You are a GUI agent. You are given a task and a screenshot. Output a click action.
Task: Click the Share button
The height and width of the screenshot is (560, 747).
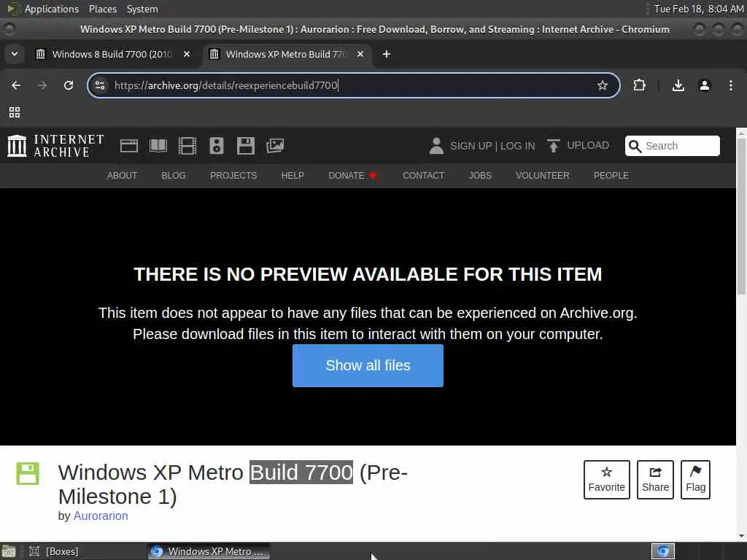coord(655,480)
